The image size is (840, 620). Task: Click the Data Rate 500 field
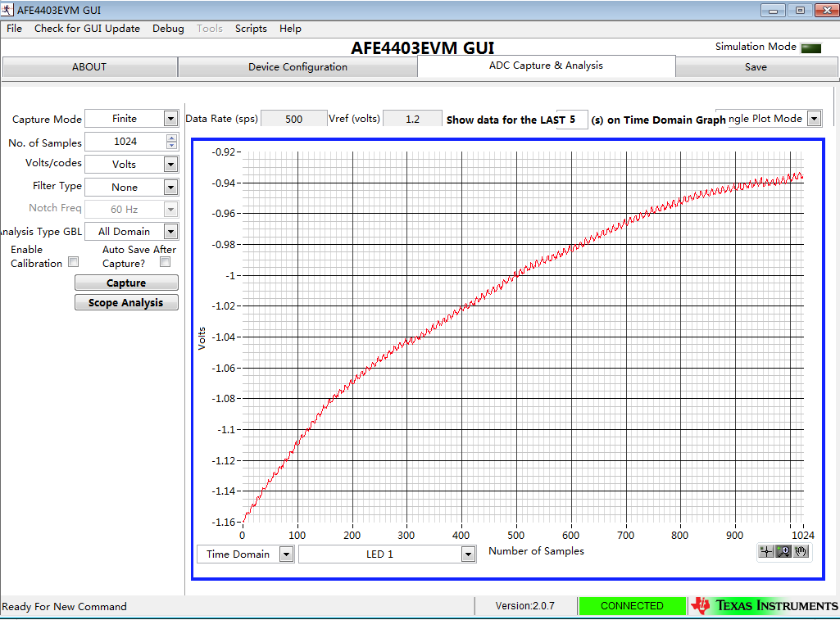tap(293, 119)
